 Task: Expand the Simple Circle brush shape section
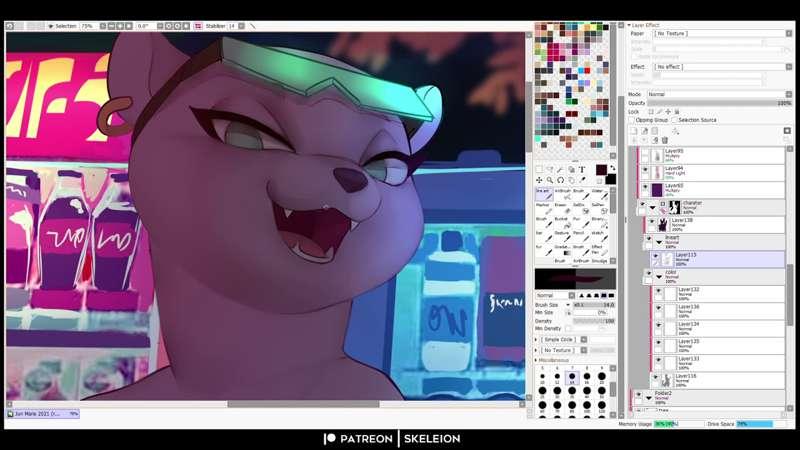click(536, 339)
